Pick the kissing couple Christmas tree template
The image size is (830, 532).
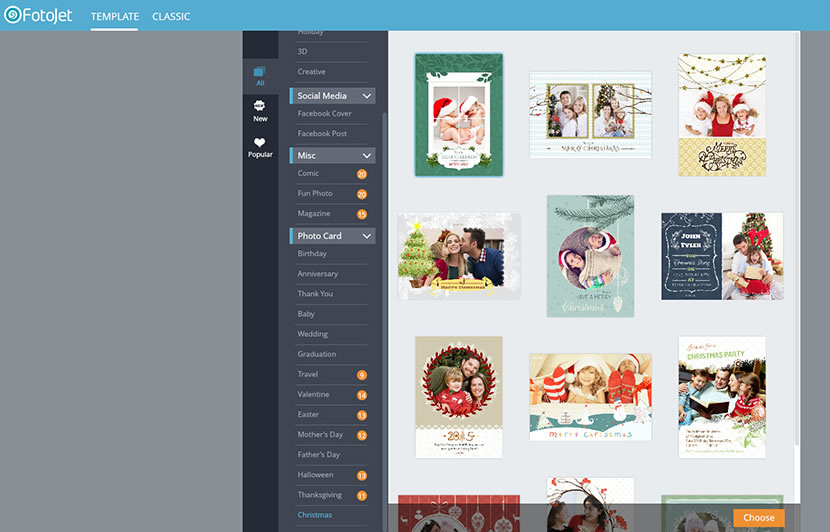(459, 256)
